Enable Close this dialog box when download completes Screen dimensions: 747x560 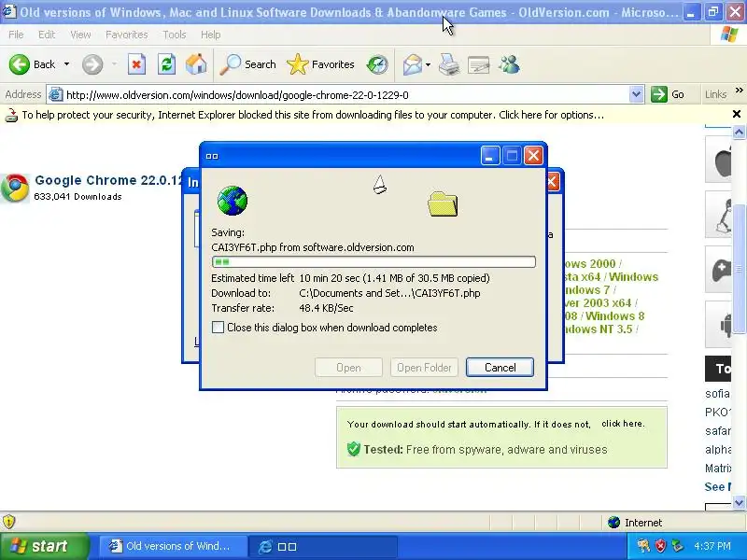218,328
